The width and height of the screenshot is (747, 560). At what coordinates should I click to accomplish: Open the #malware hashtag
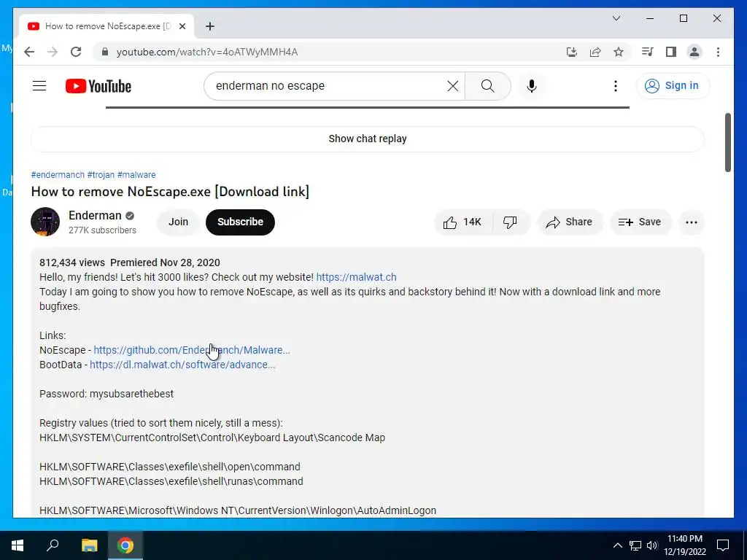click(136, 175)
